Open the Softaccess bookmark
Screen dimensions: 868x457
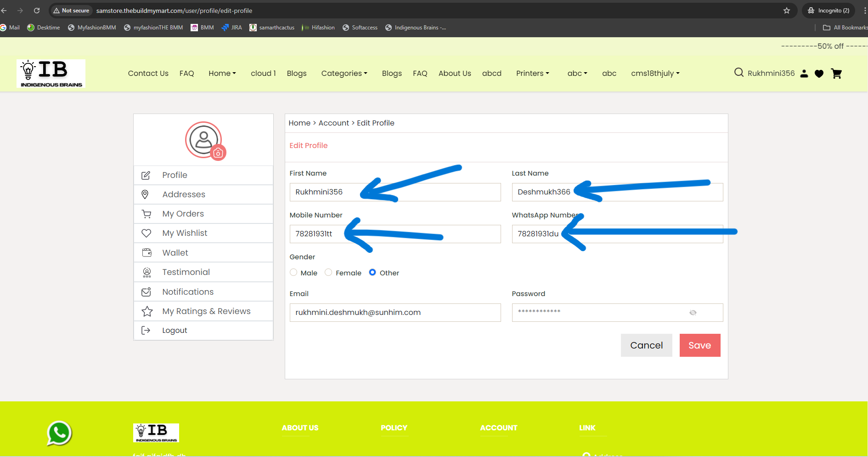tap(360, 28)
